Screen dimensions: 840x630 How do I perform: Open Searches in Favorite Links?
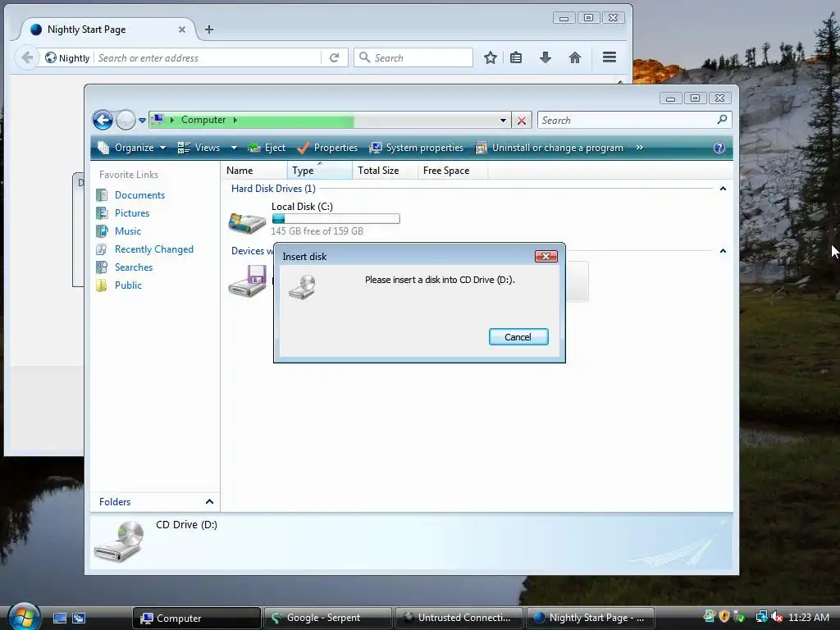[x=134, y=267]
